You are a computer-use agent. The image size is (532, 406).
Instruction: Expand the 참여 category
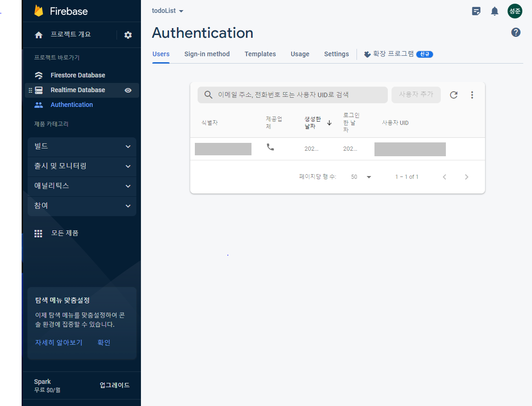pos(82,206)
